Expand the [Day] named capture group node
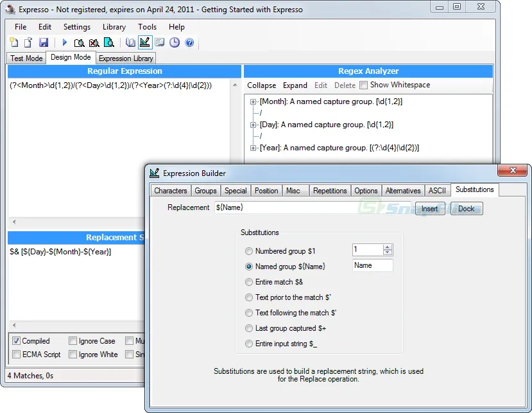The height and width of the screenshot is (413, 532). coord(253,125)
